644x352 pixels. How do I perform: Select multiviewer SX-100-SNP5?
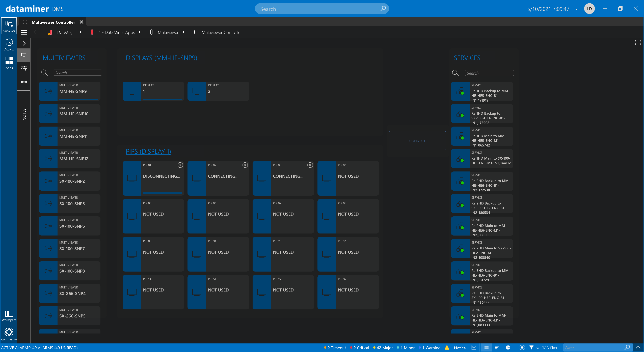tap(70, 204)
